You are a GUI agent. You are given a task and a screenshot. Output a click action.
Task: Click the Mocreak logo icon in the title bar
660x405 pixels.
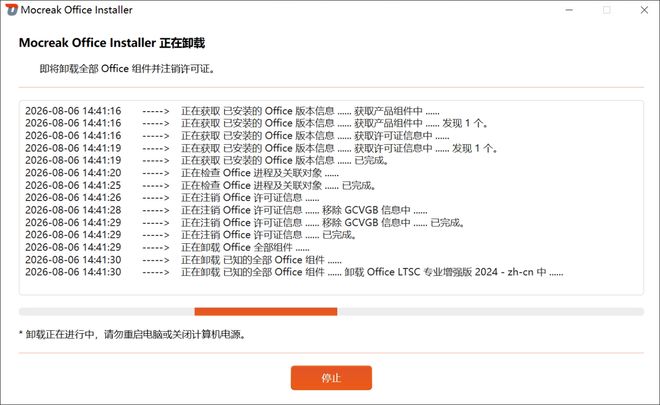11,9
